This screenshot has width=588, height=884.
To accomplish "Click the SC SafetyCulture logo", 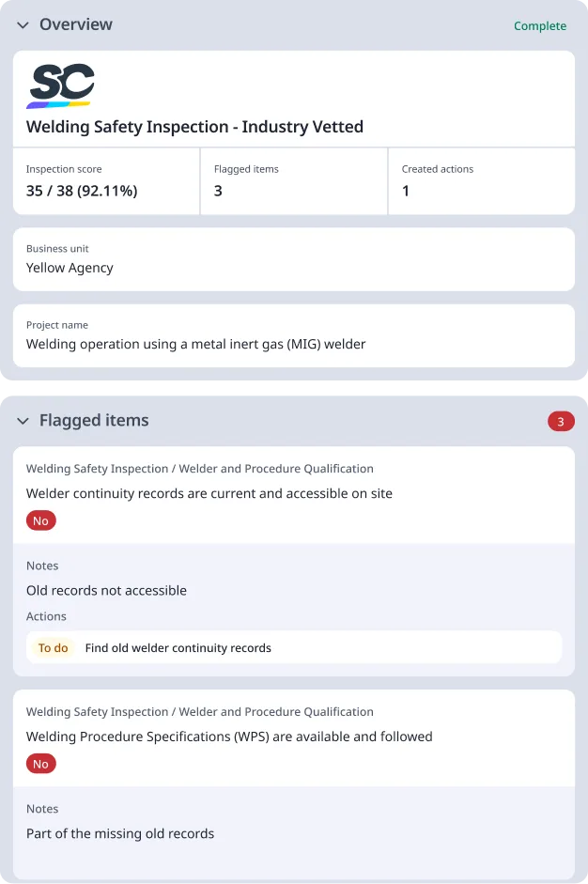I will click(x=61, y=85).
